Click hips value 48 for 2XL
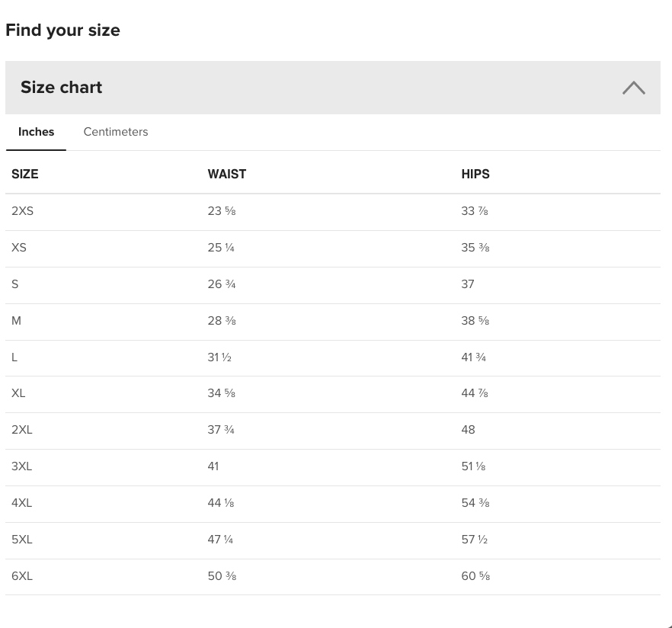The width and height of the screenshot is (672, 628). pos(468,430)
